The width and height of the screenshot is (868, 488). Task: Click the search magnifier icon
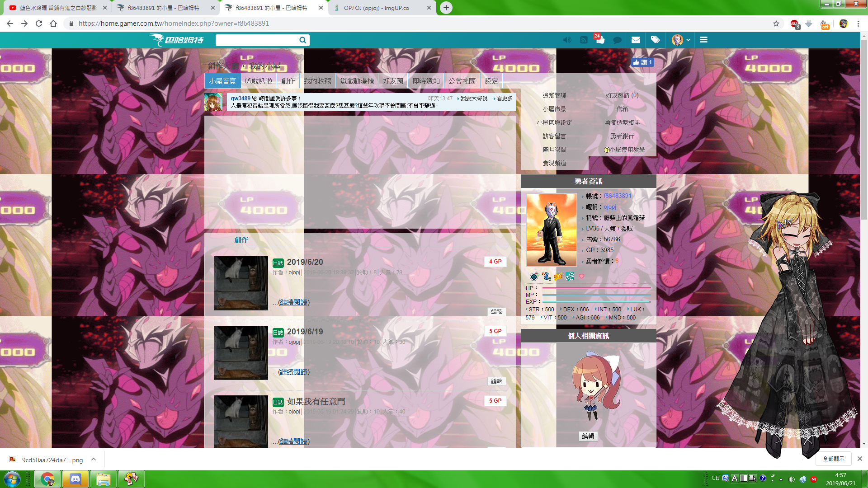(x=302, y=40)
